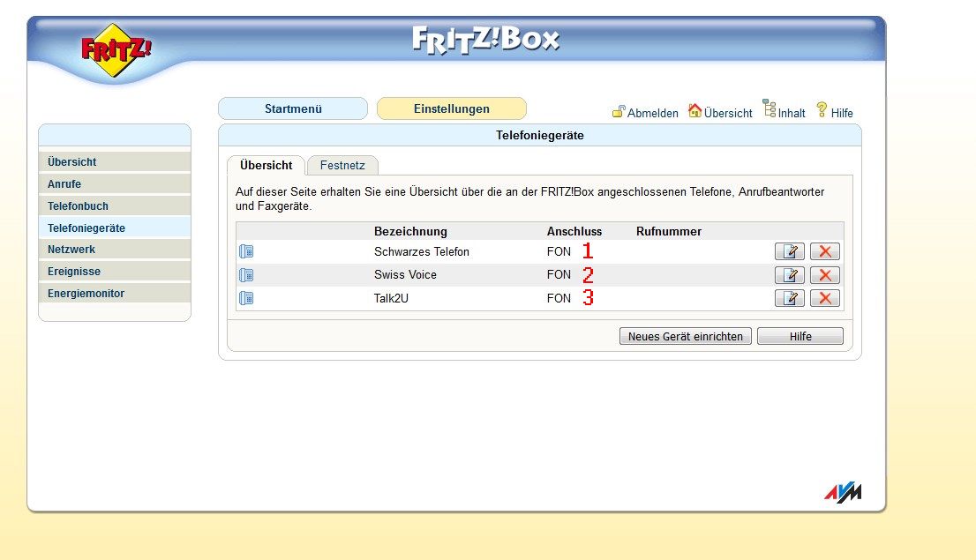Edit the Talk2U device entry
Screen dimensions: 976x560
click(x=789, y=298)
